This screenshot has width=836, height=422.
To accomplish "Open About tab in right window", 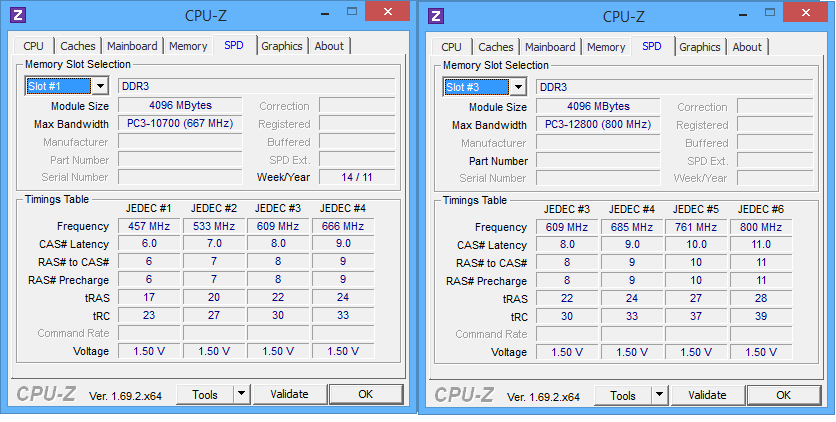I will tap(747, 47).
